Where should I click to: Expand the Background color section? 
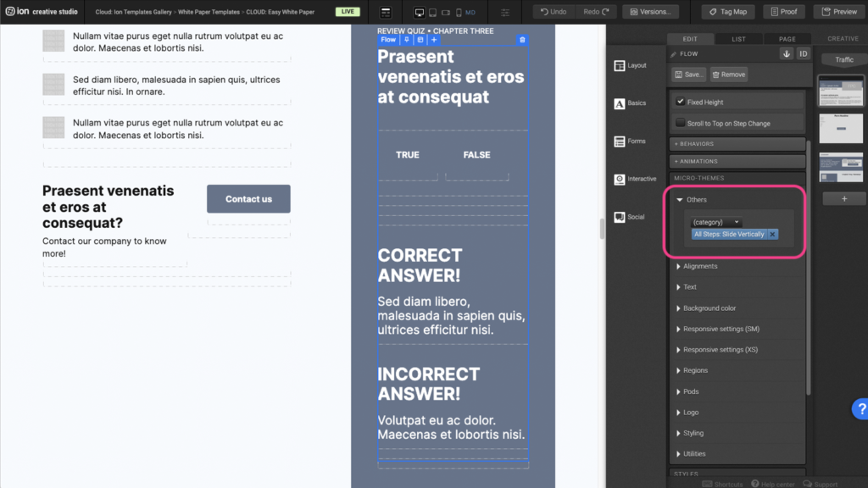click(x=709, y=308)
